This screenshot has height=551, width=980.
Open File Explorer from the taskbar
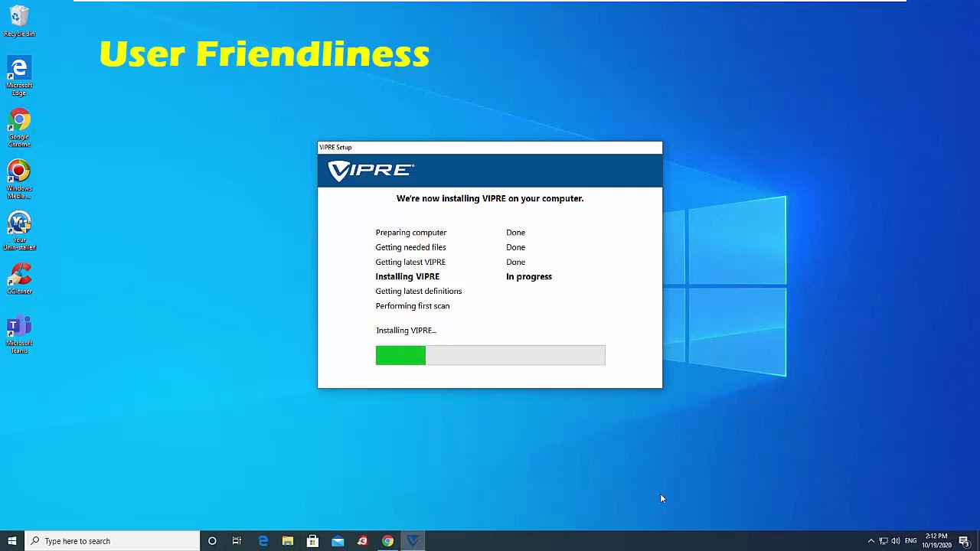288,541
